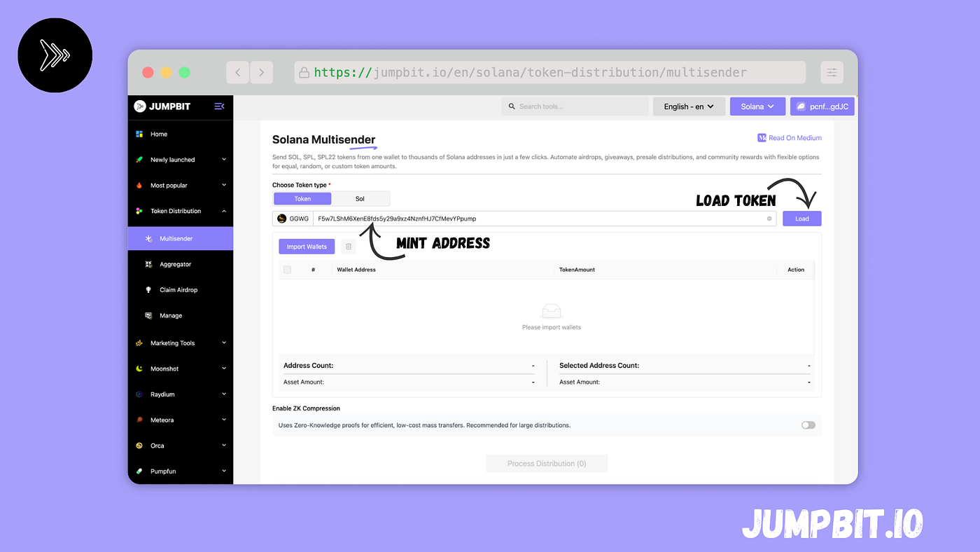The width and height of the screenshot is (980, 552).
Task: Click into the mint address input field
Action: click(x=545, y=219)
